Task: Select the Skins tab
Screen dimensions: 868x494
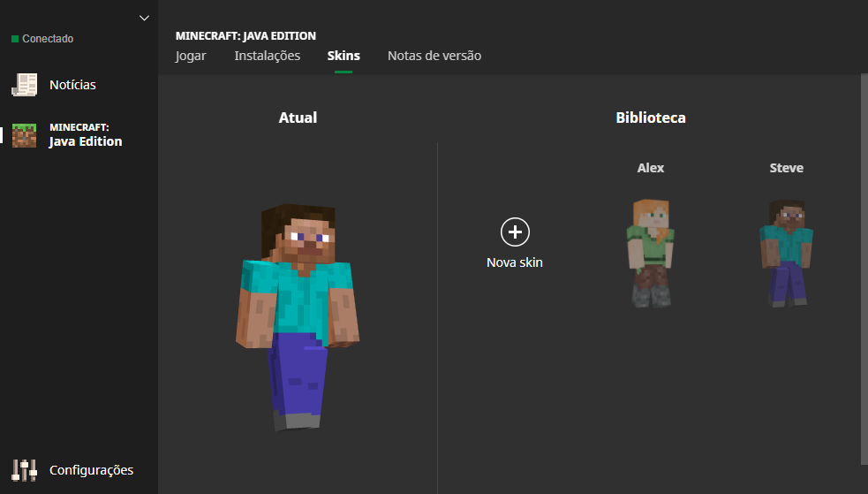Action: 343,56
